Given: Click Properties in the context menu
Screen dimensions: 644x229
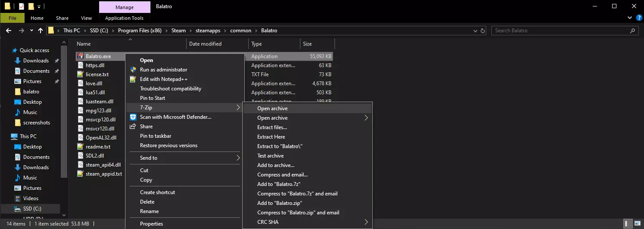Looking at the screenshot, I should pos(151,224).
